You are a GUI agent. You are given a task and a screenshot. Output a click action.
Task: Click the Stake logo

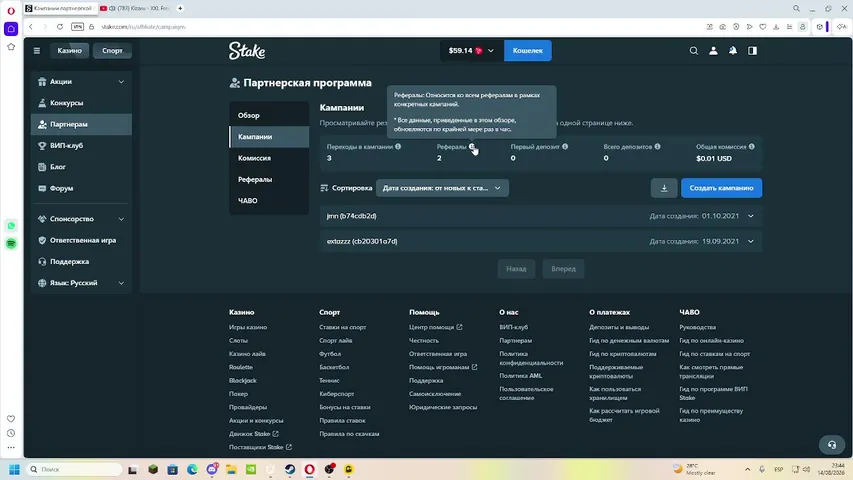coord(247,51)
